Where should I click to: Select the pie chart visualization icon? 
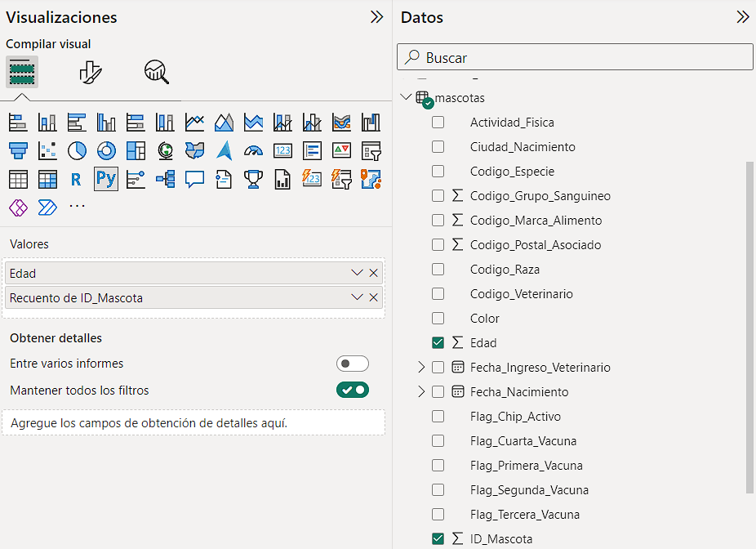pyautogui.click(x=77, y=151)
